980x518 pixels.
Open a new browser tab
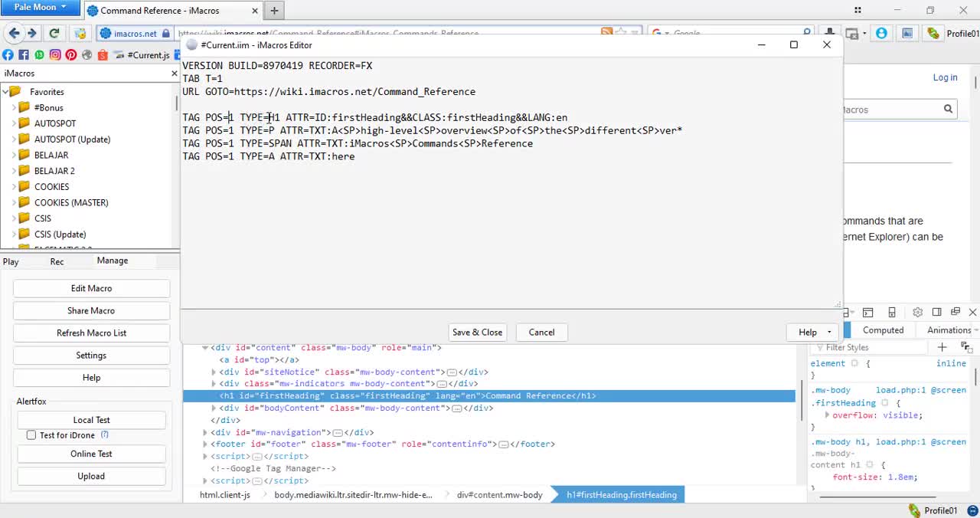pos(274,10)
